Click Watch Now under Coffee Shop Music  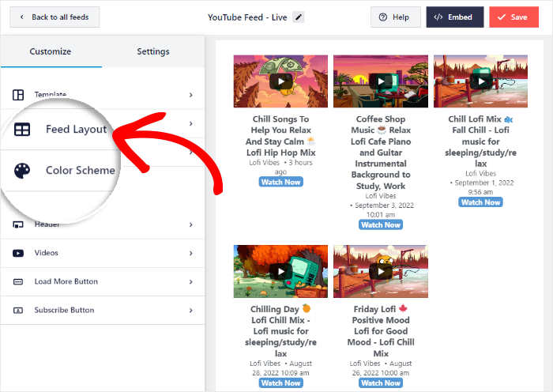coord(381,224)
